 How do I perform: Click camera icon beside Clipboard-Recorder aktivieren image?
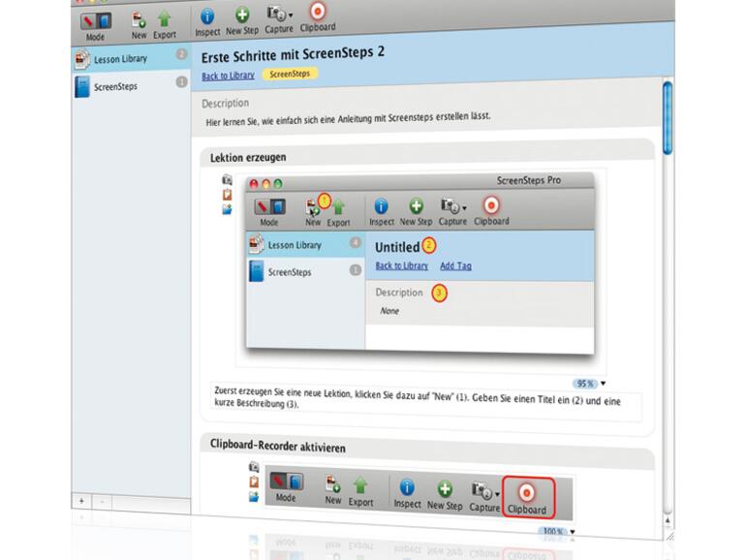click(x=254, y=467)
